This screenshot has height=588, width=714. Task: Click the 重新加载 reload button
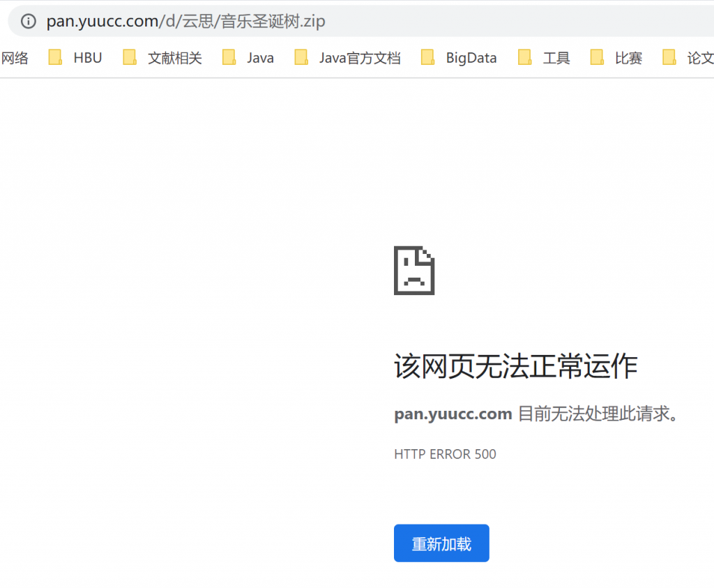point(441,543)
